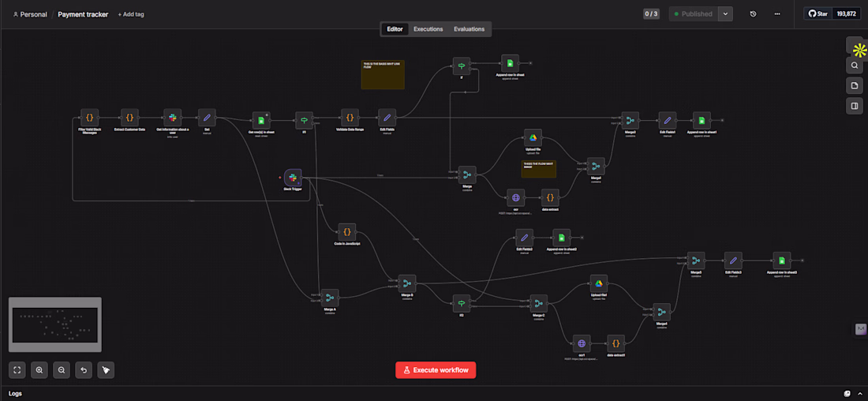Open the Personal project breadcrumb

[x=30, y=14]
